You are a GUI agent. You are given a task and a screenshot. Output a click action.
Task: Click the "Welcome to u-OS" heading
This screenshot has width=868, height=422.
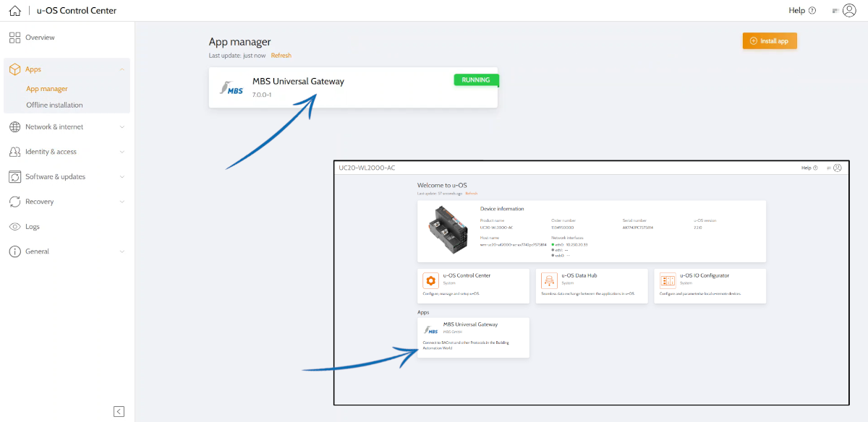point(442,186)
